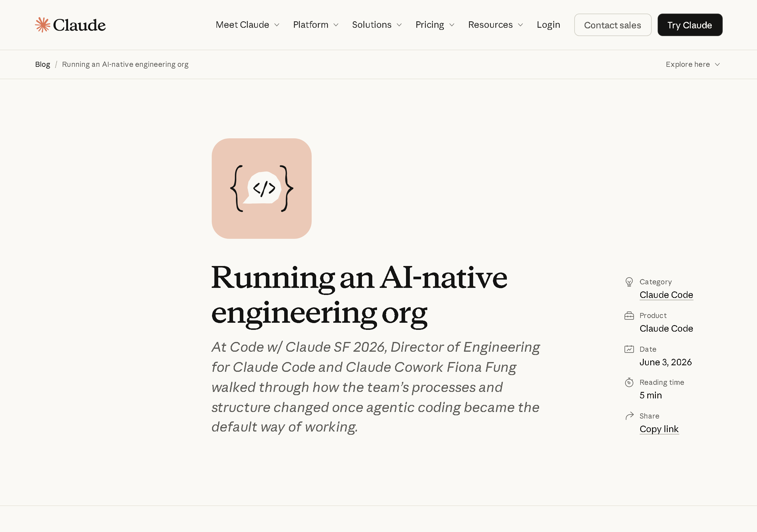Click the code bracket article thumbnail
This screenshot has width=757, height=532.
pos(261,189)
